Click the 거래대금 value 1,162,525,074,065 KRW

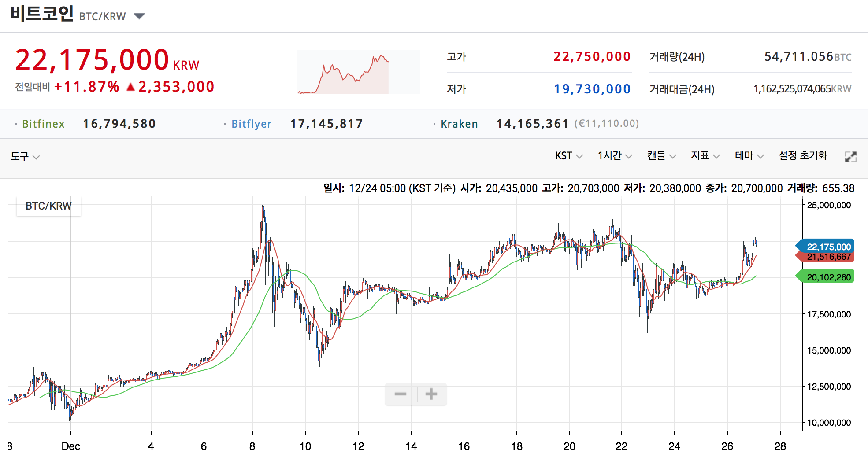(802, 89)
